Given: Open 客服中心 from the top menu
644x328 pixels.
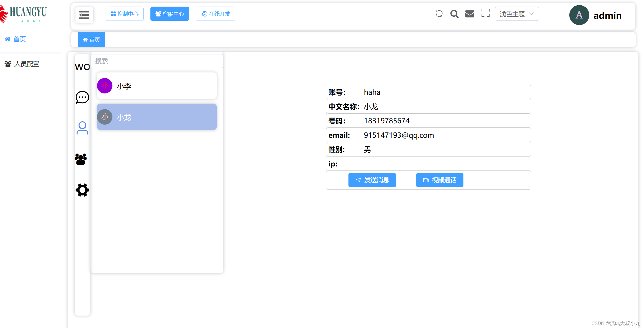Looking at the screenshot, I should pyautogui.click(x=170, y=13).
